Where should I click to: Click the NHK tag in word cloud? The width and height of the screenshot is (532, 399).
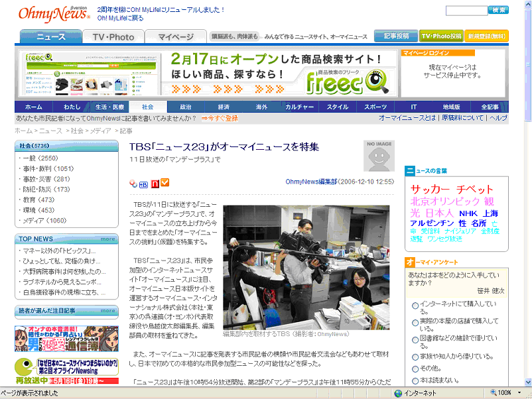[x=468, y=213]
